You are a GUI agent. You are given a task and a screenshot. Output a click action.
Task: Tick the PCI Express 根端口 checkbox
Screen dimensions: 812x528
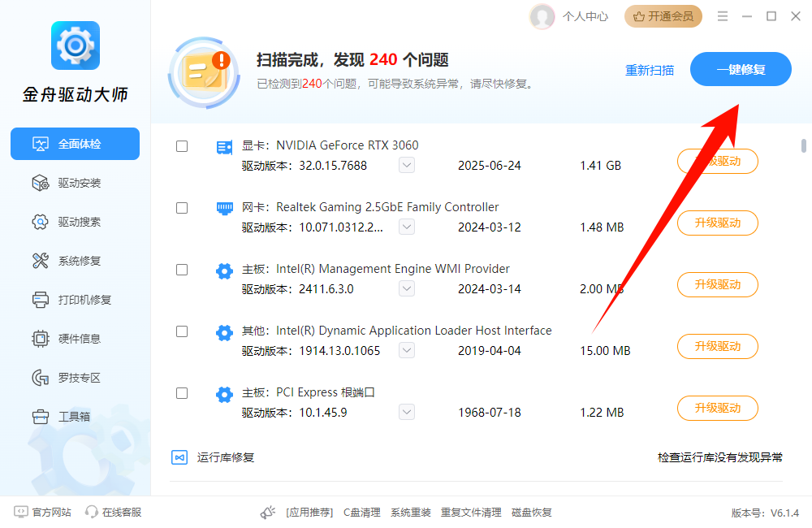181,392
